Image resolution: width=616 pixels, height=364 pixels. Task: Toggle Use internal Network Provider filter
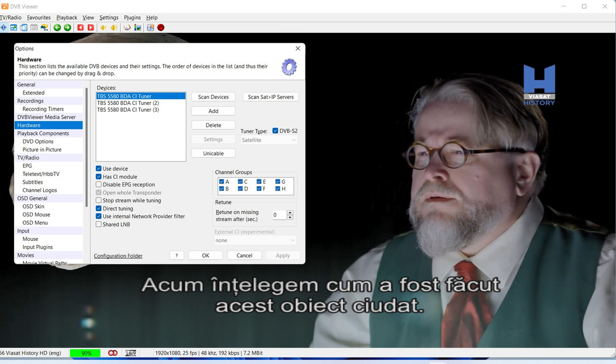99,216
